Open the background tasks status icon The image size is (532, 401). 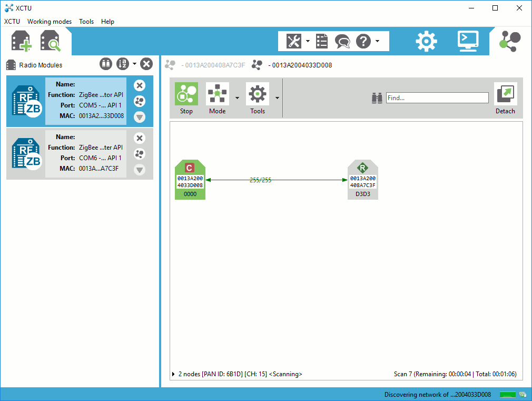[523, 395]
